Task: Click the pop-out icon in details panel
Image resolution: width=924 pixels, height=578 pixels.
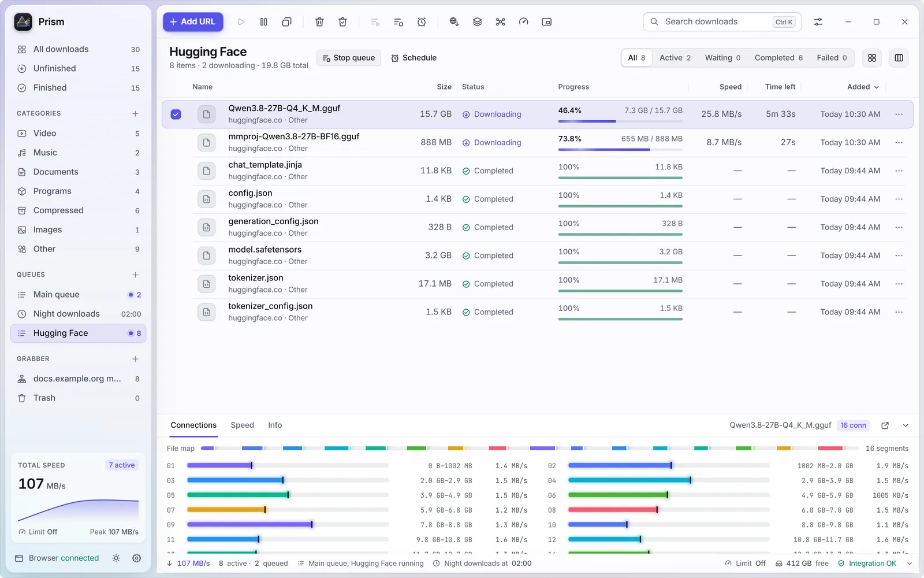Action: point(885,425)
